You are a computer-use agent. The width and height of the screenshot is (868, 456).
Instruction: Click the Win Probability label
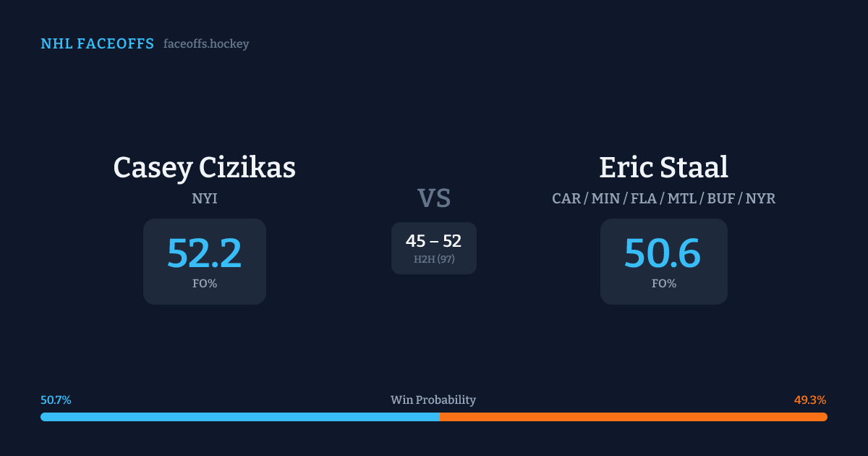click(x=433, y=400)
